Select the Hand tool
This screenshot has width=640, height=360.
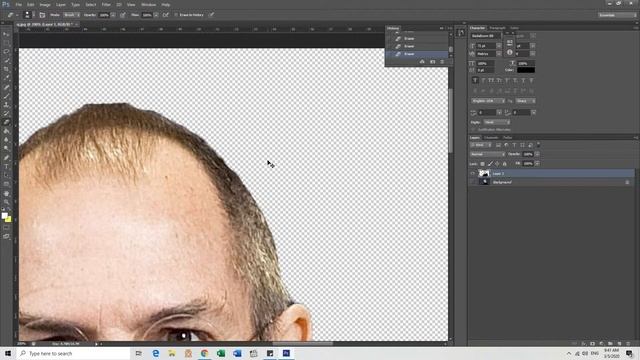6,193
